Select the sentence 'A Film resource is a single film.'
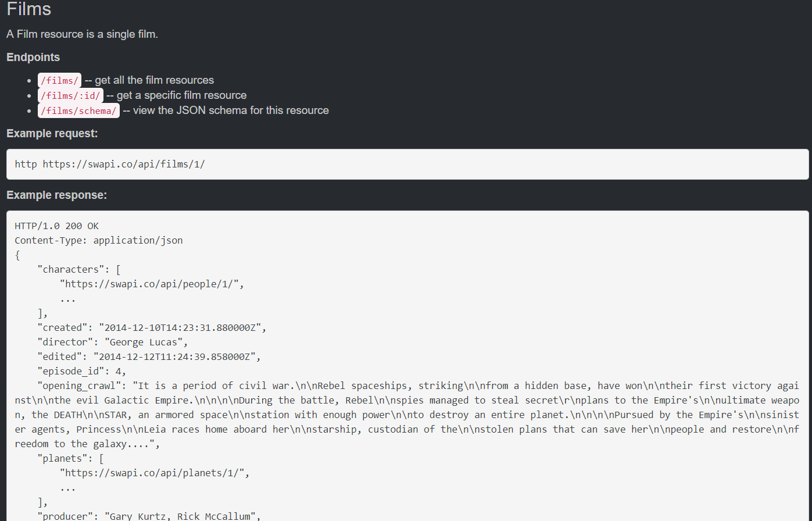Image resolution: width=812 pixels, height=521 pixels. tap(83, 34)
